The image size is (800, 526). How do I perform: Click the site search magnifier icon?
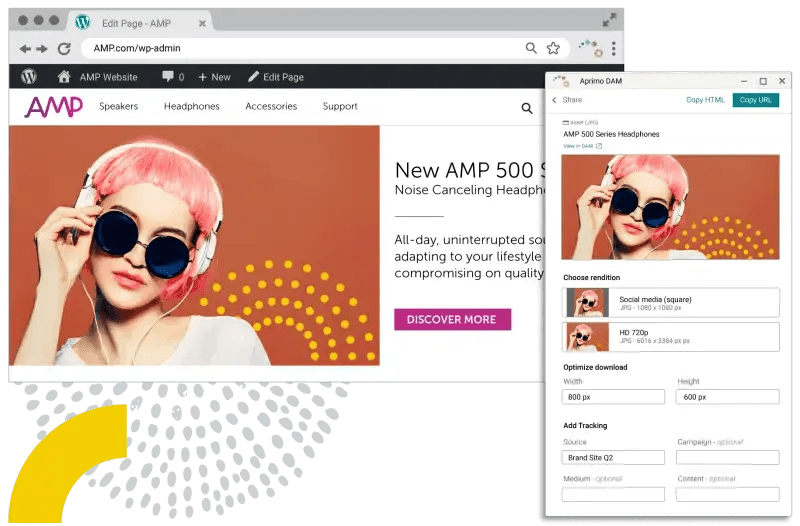point(527,108)
